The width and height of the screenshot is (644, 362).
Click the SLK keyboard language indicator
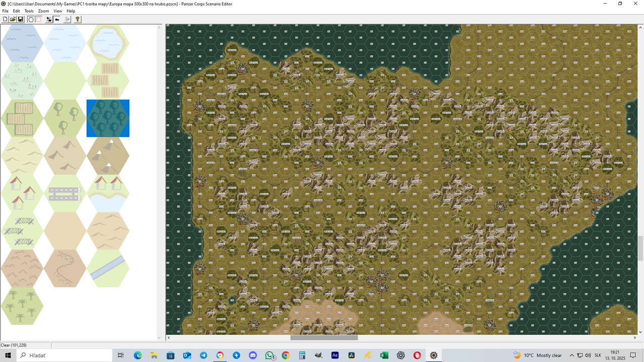pos(598,355)
